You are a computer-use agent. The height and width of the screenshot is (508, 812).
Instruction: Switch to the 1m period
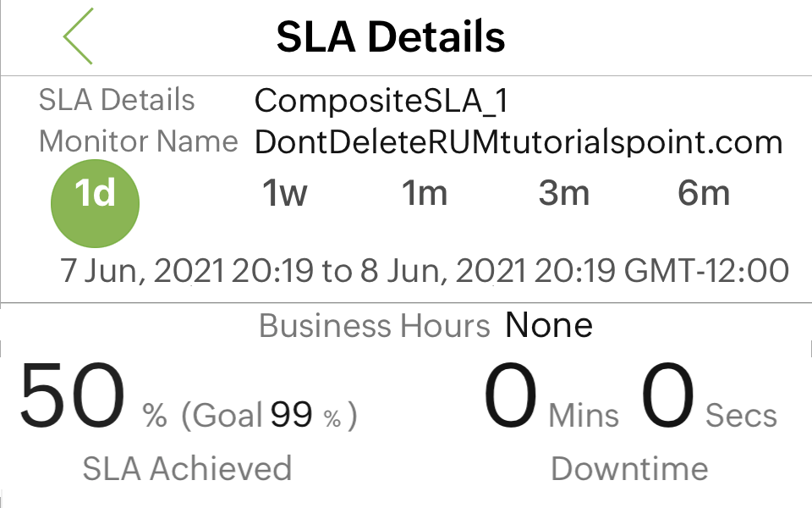[x=425, y=193]
